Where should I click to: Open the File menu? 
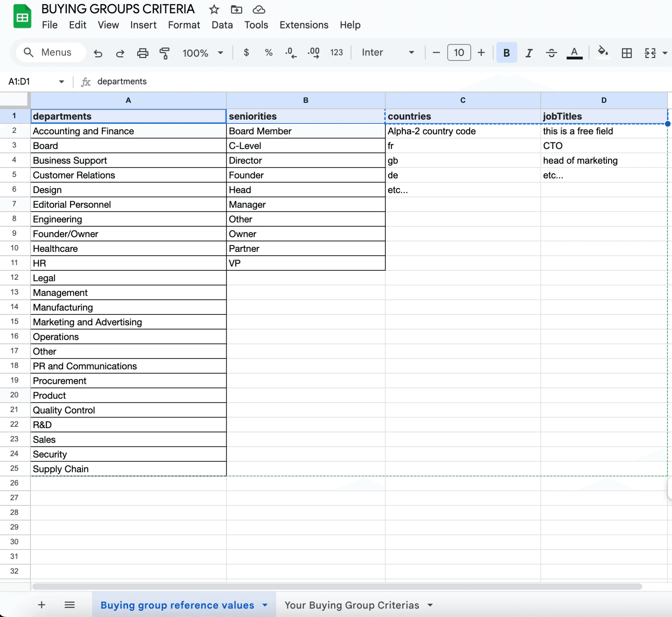pos(50,25)
